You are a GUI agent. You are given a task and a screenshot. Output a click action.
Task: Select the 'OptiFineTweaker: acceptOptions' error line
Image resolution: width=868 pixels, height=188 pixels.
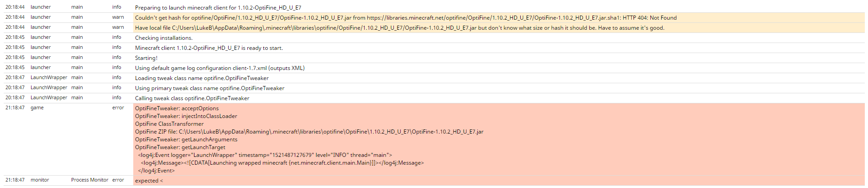(x=177, y=108)
